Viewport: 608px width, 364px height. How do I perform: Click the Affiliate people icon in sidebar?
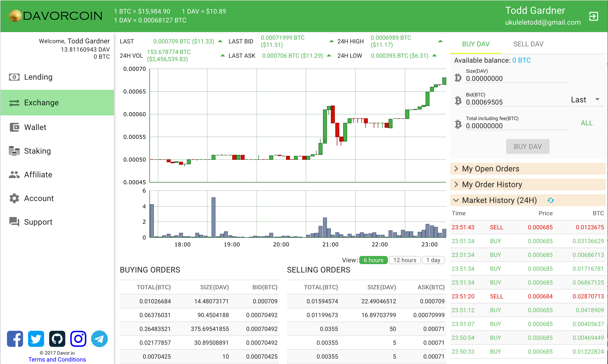[x=14, y=175]
